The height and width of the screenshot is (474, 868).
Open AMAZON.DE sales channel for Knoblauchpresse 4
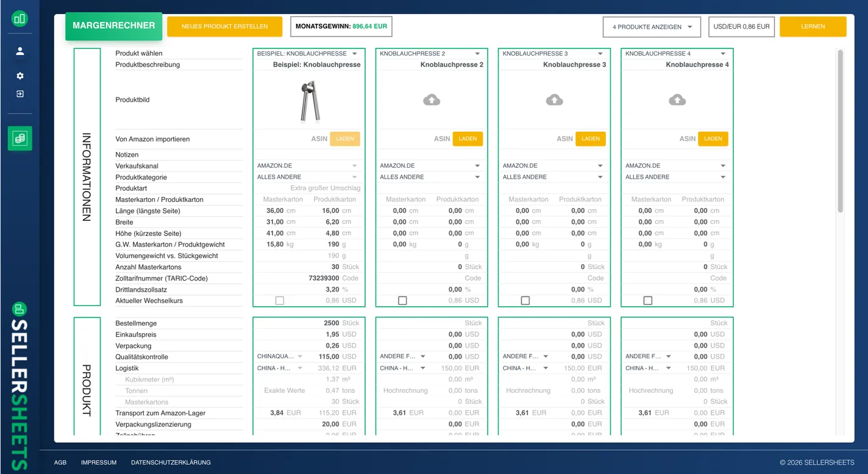pos(677,166)
